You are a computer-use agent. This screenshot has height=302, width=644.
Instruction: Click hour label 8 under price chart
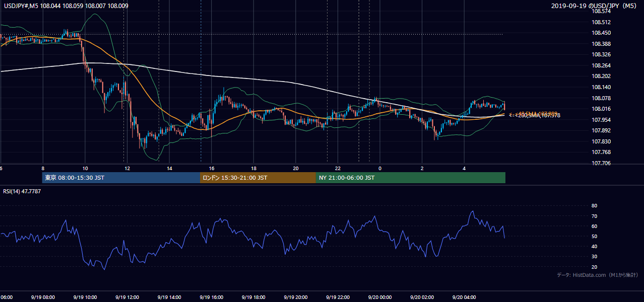click(x=43, y=169)
